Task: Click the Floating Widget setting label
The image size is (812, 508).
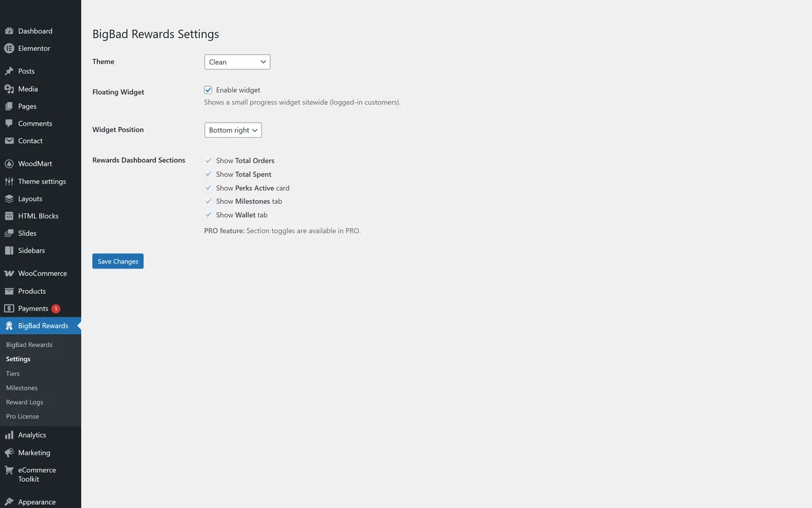Action: coord(118,92)
